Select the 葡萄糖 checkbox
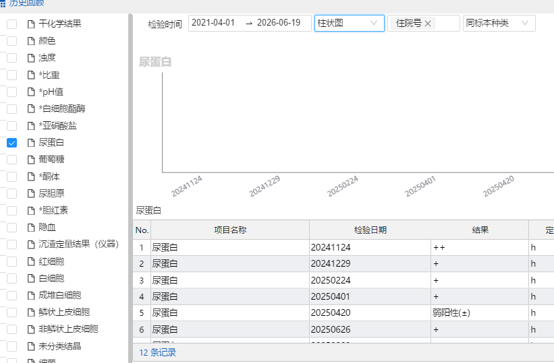The height and width of the screenshot is (363, 554). coord(12,160)
